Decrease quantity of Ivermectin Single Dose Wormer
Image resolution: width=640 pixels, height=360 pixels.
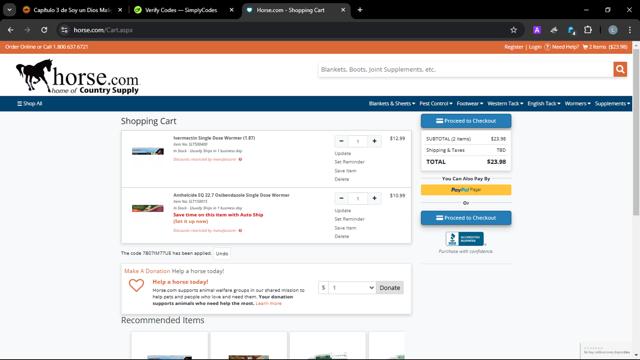coord(341,141)
